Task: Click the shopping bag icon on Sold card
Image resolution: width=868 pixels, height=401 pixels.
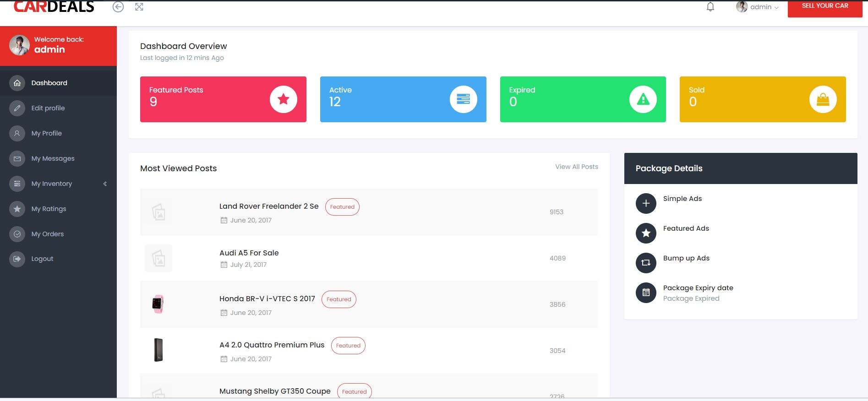Action: click(x=823, y=99)
